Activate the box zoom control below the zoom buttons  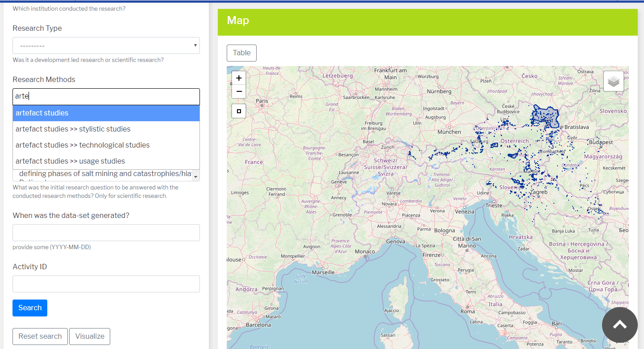[x=239, y=111]
